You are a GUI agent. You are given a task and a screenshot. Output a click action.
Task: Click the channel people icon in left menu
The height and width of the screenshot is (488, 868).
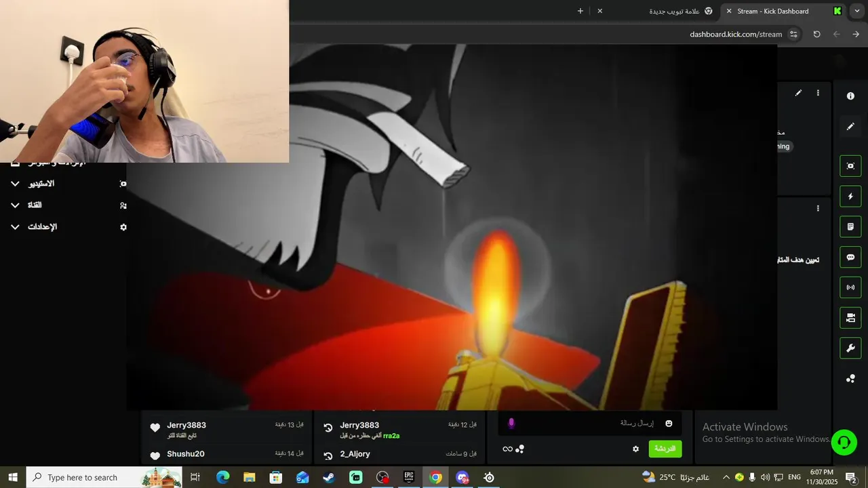coord(123,205)
